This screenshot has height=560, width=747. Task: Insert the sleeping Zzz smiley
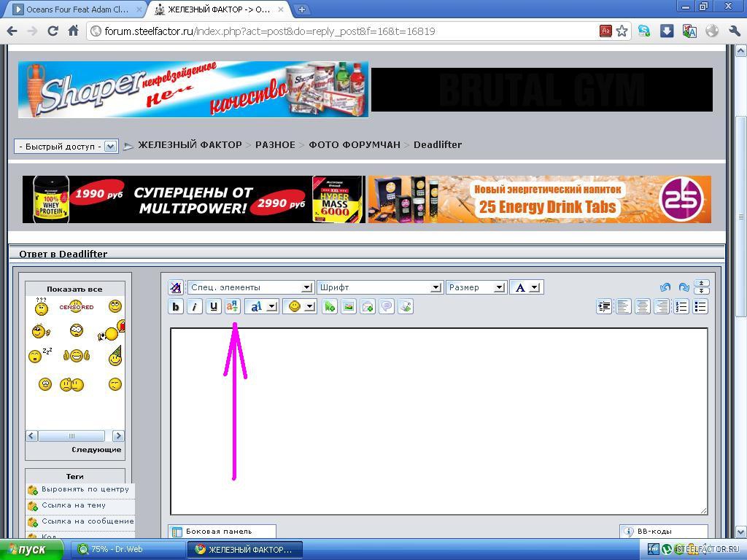[40, 355]
